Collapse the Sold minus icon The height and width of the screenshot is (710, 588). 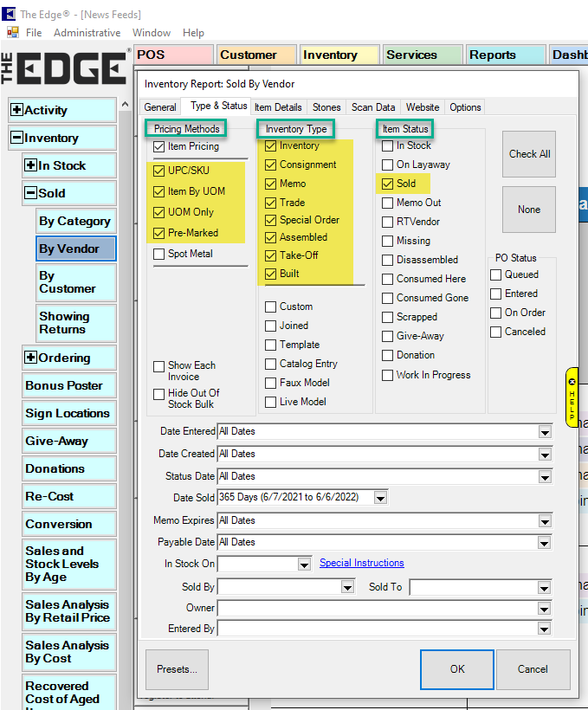[30, 193]
